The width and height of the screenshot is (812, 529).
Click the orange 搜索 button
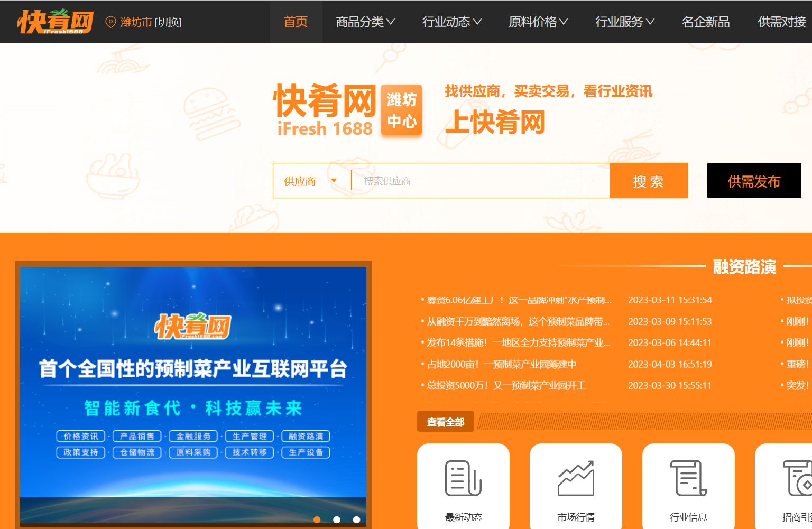click(649, 181)
